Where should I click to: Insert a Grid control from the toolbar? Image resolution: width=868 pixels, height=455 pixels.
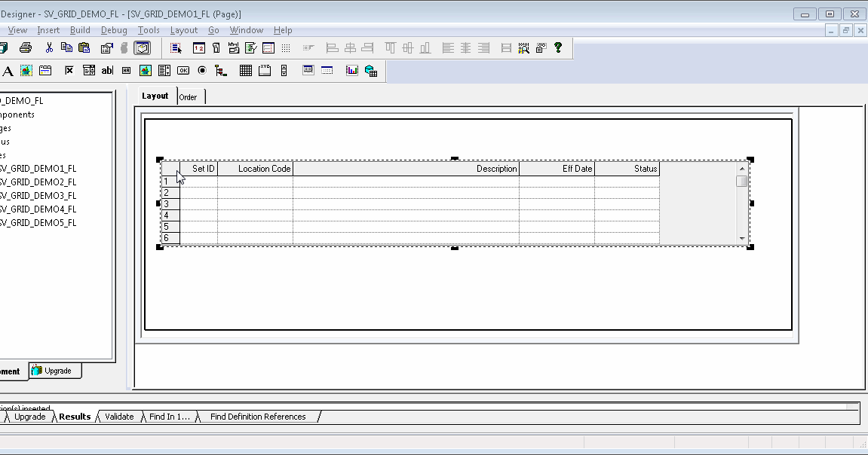click(x=245, y=70)
